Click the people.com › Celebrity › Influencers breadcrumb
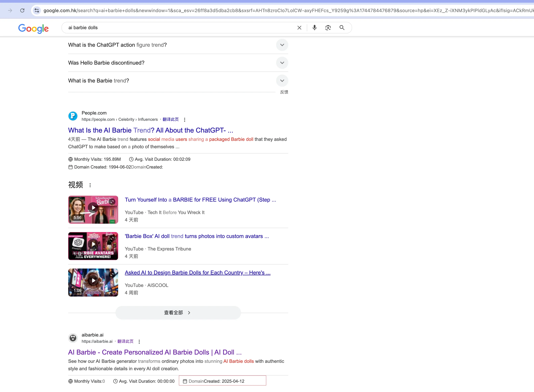 click(120, 119)
